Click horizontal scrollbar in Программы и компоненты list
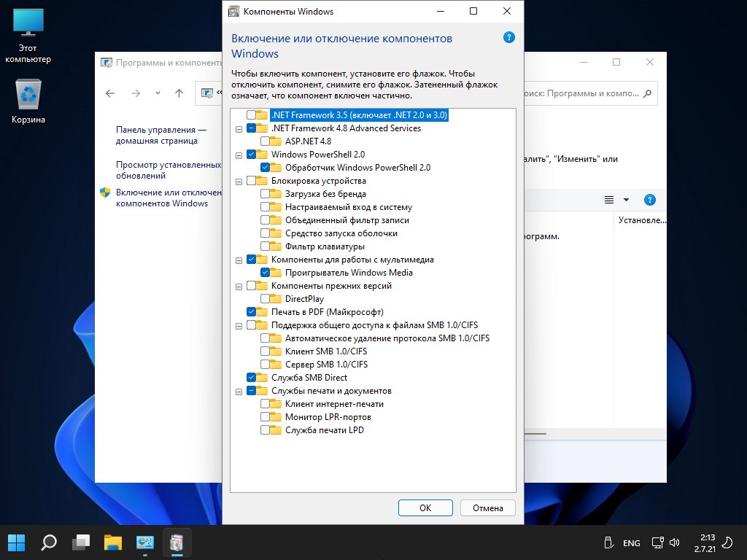The image size is (747, 560). (535, 433)
